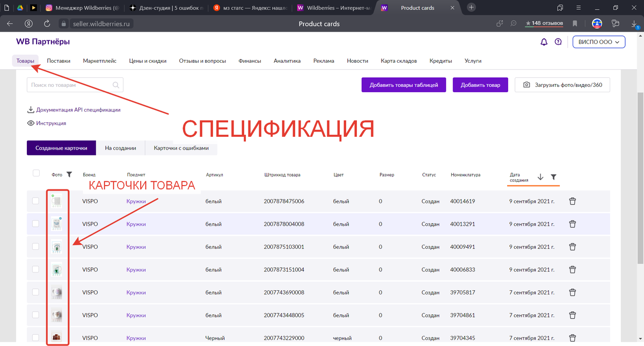Viewport: 644px width, 346px height.
Task: Delete product card 40013291 with trash icon
Action: tap(573, 224)
